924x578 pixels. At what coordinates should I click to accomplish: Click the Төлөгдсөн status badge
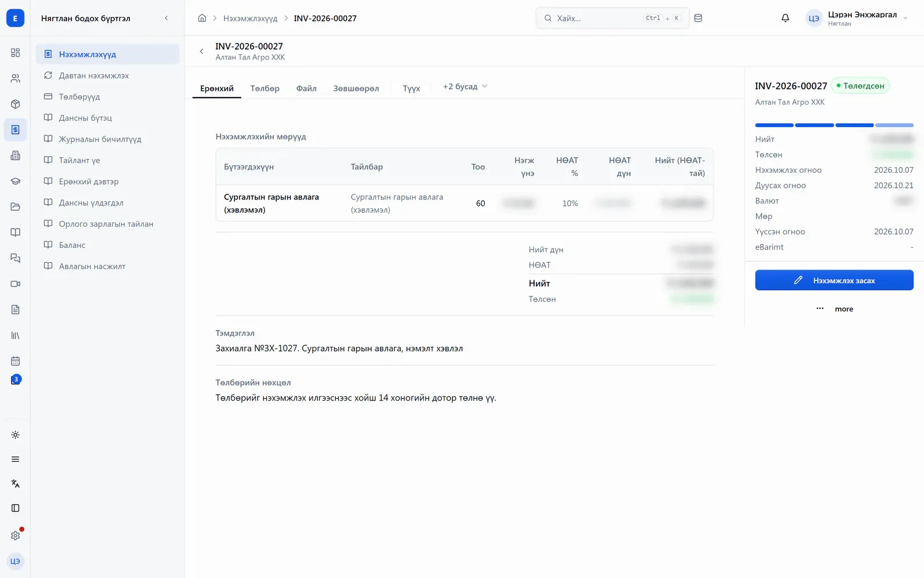click(860, 86)
